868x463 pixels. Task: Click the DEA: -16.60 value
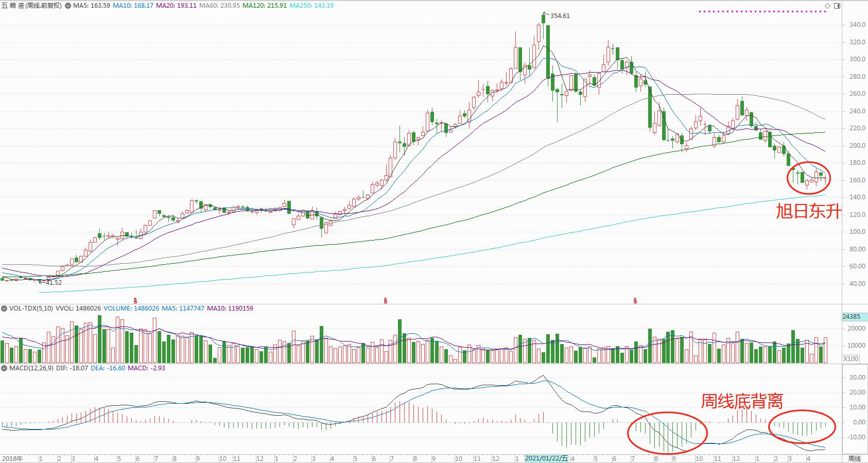pyautogui.click(x=108, y=368)
